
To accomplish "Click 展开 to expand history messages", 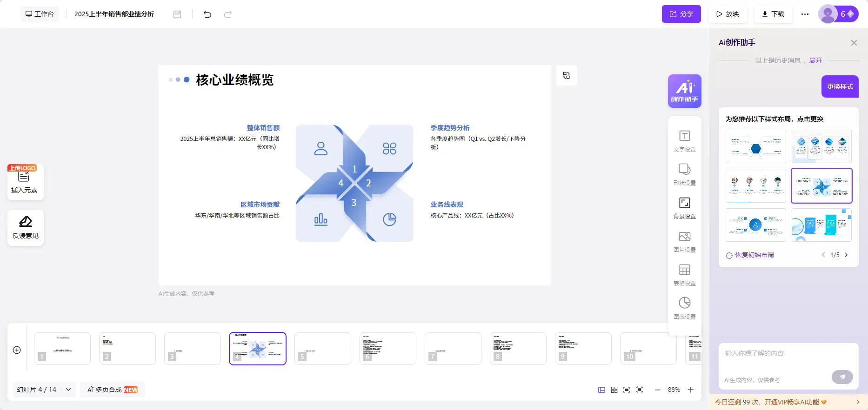I will tap(815, 60).
